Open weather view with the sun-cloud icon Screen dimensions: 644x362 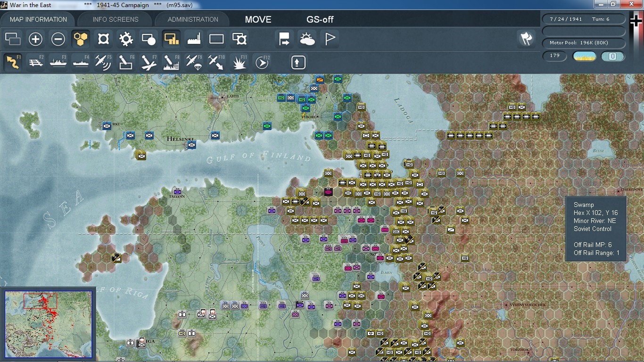[x=307, y=39]
